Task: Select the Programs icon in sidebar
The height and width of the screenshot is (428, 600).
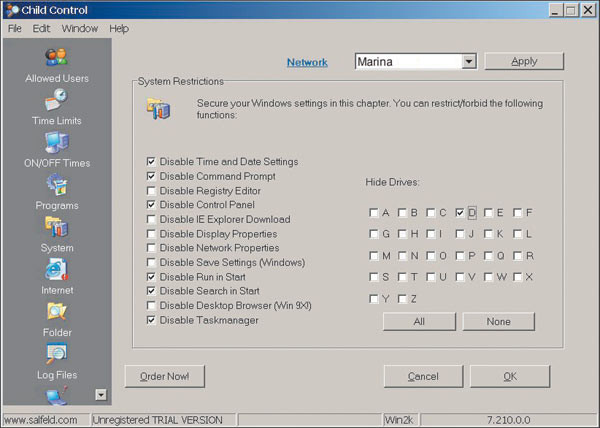Action: click(56, 186)
